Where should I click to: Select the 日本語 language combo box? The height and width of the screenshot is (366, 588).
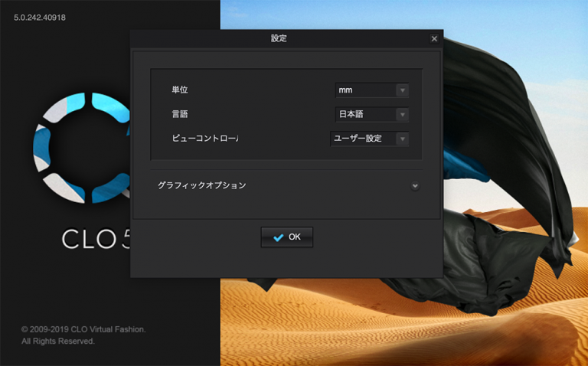pos(365,115)
